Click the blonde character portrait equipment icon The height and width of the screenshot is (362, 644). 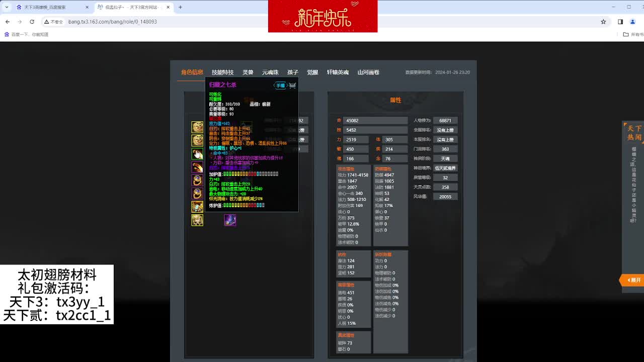(197, 220)
